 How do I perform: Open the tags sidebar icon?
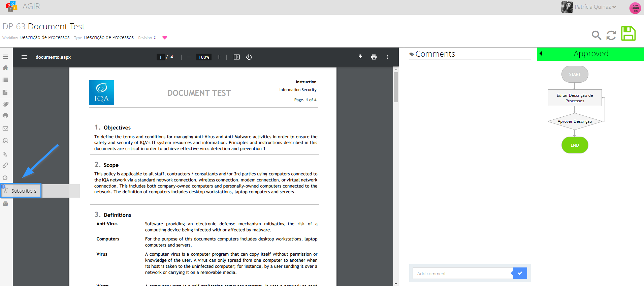[5, 104]
